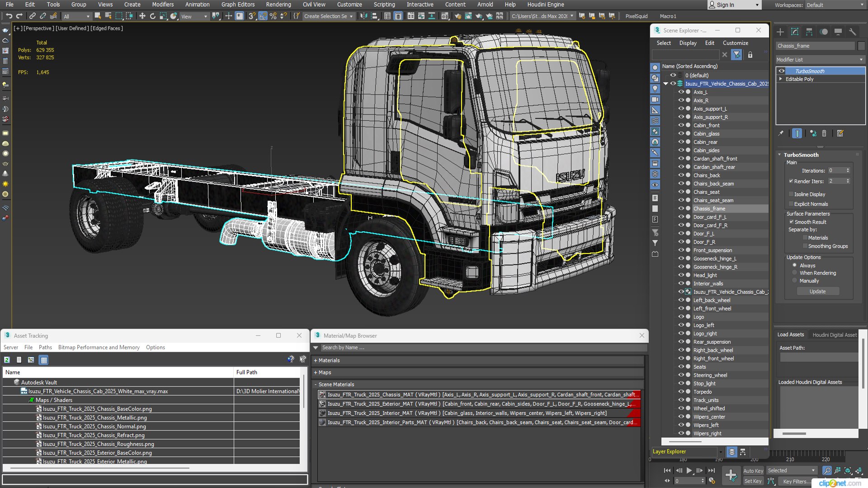This screenshot has width=868, height=488.
Task: Open the Utilities wrench tab in command panel
Action: point(853,32)
